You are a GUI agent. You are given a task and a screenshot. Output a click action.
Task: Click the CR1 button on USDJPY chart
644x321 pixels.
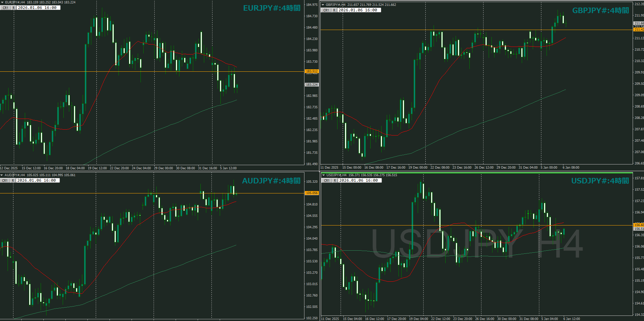(327, 181)
